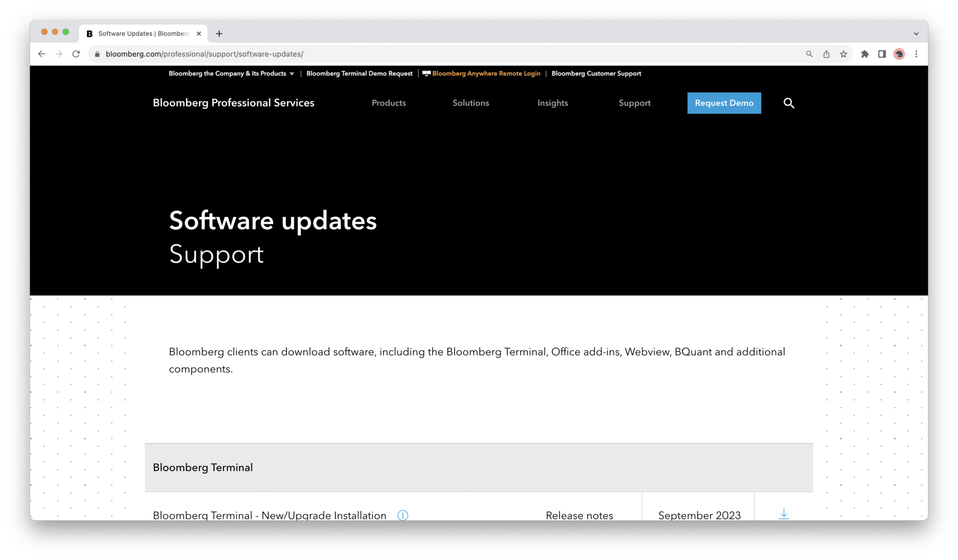The height and width of the screenshot is (560, 958).
Task: Open Chrome three-dot menu
Action: (916, 54)
